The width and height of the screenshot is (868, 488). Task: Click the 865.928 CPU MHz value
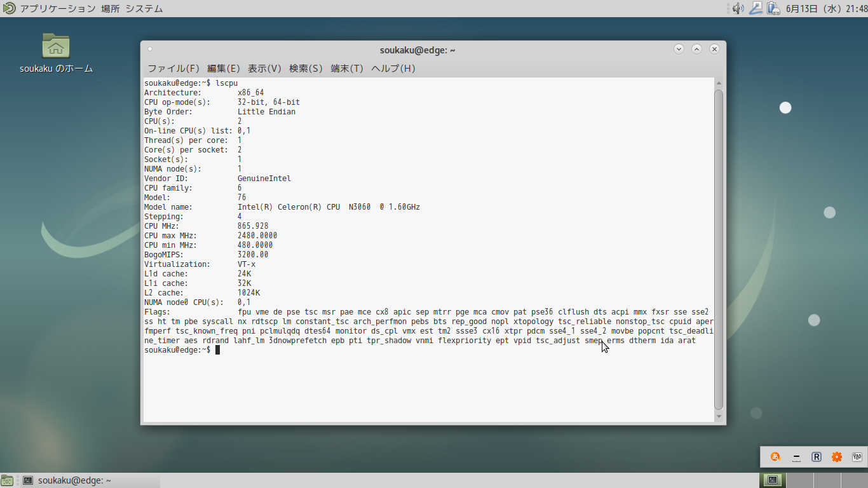253,226
